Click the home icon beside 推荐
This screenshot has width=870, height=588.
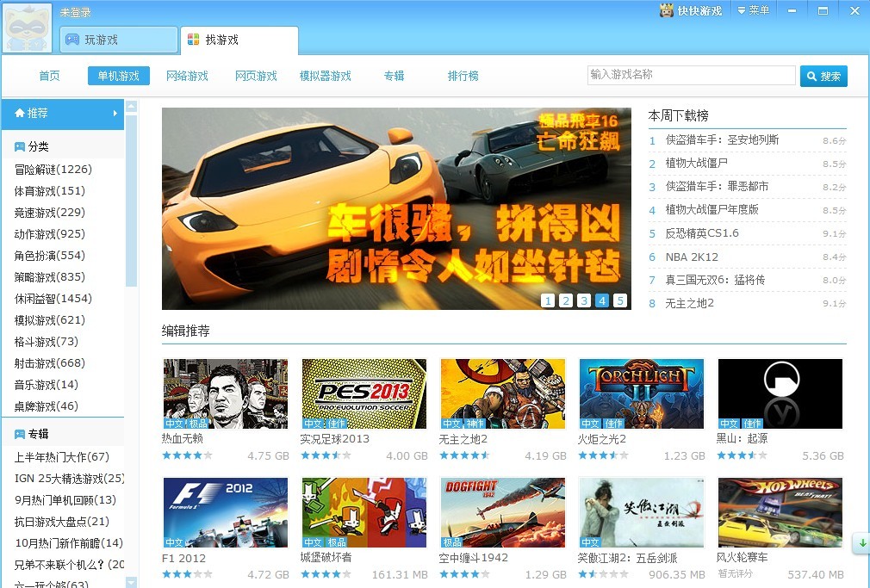(20, 113)
